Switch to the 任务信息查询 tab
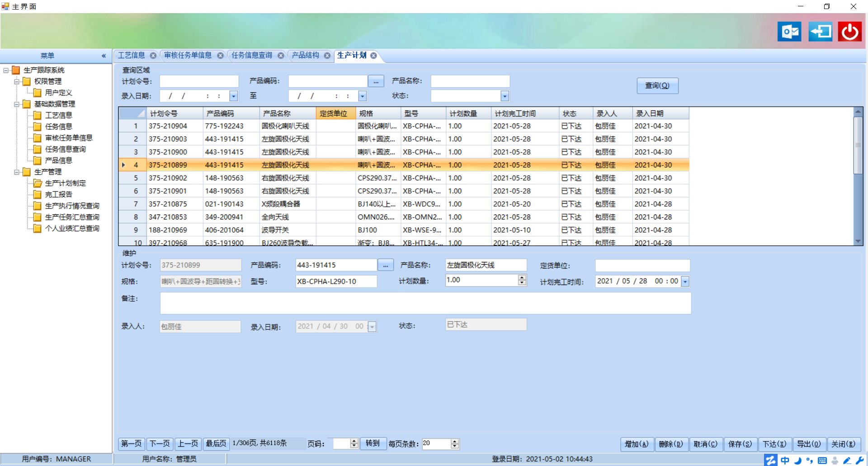Viewport: 868px width, 466px height. 252,55
